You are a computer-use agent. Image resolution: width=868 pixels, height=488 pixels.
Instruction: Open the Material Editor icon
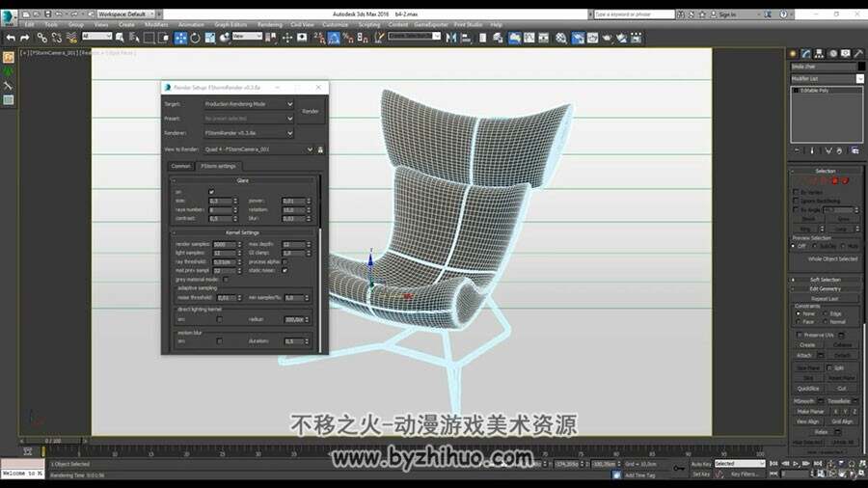[561, 38]
